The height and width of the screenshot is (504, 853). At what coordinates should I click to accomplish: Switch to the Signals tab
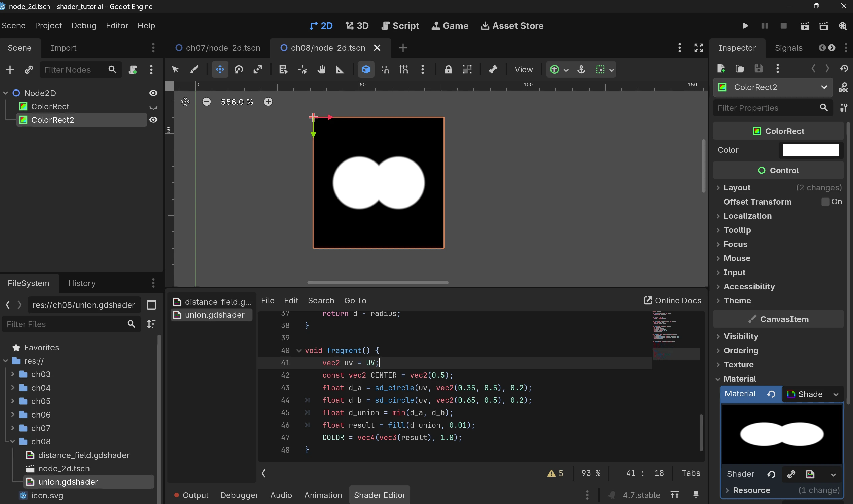(788, 48)
